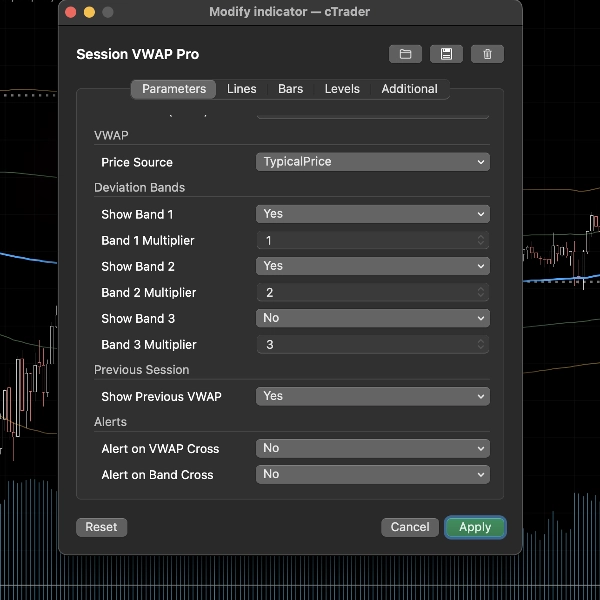Image resolution: width=600 pixels, height=600 pixels.
Task: Click the Show Band 3 label
Action: click(x=138, y=318)
